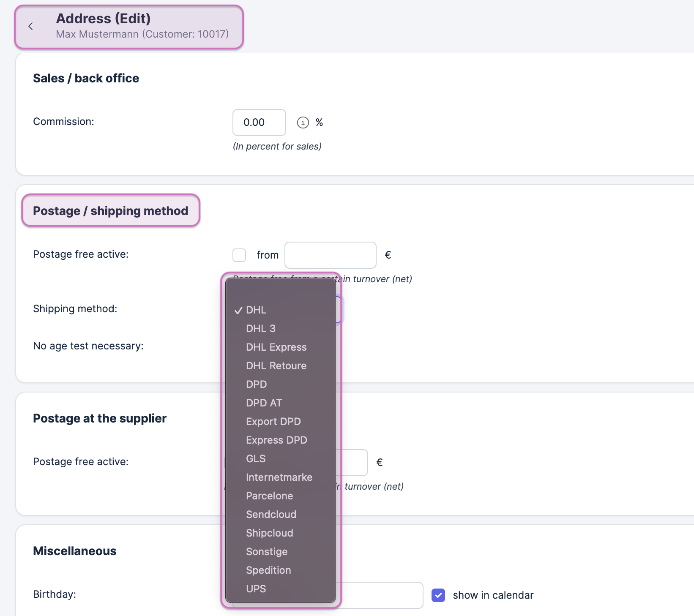
Task: Enable the Postage free active checkbox
Action: 239,255
